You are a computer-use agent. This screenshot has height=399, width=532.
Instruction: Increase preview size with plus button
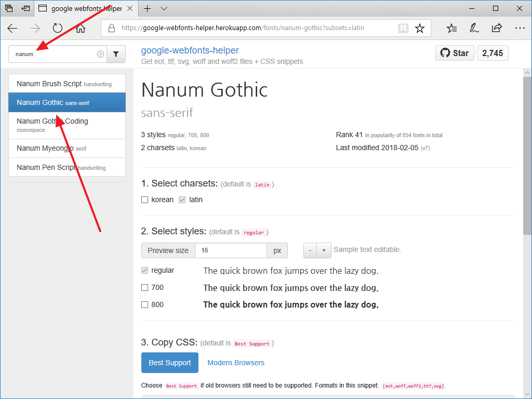(324, 250)
